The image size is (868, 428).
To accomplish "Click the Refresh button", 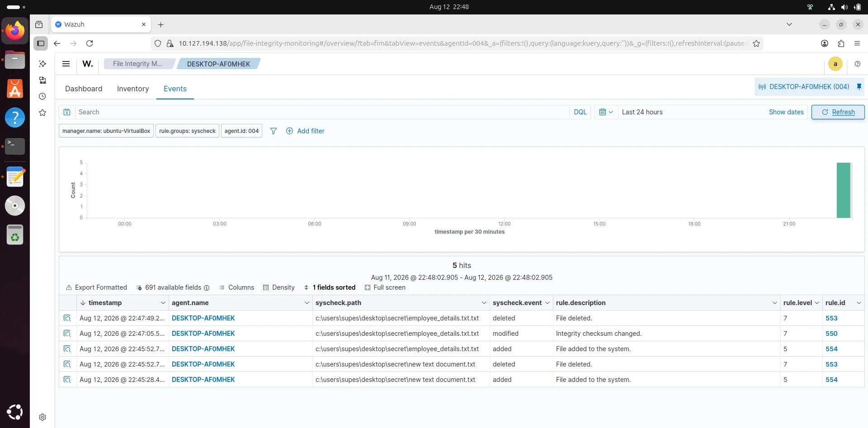I will [x=838, y=112].
